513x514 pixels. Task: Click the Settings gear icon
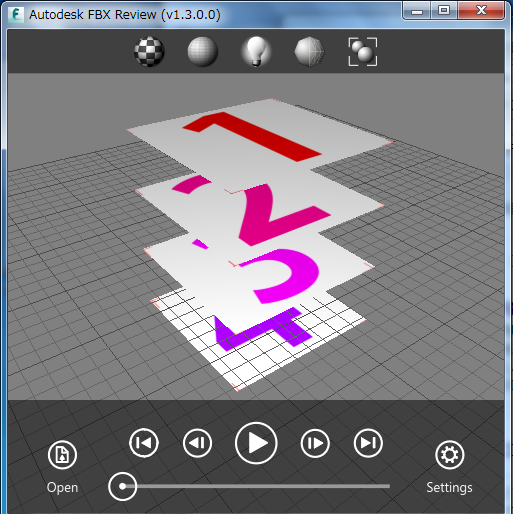[x=450, y=455]
